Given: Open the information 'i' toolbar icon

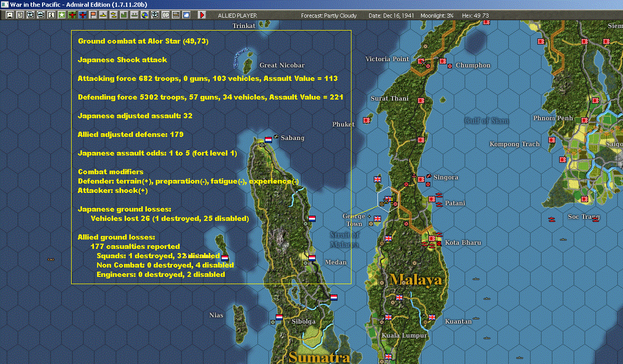Looking at the screenshot, I should [51, 15].
